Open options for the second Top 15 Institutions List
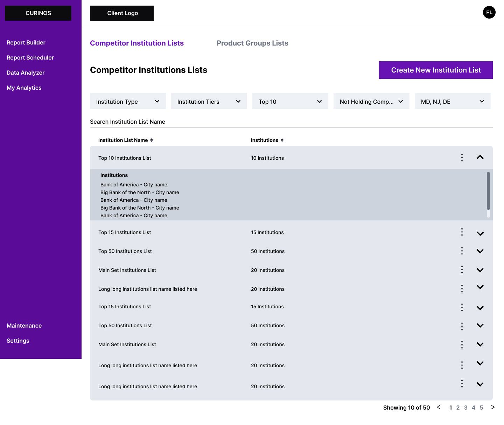Screen dimensions: 504x425 click(x=462, y=307)
